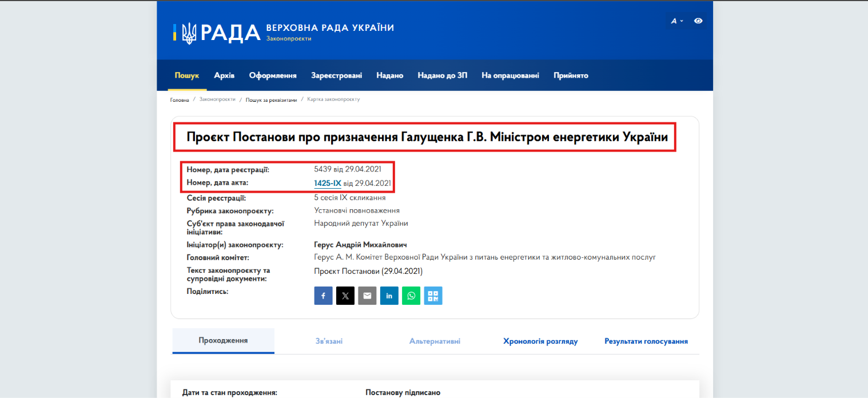This screenshot has height=398, width=868.
Task: Open the Хронологія розгляду tab
Action: click(x=540, y=341)
